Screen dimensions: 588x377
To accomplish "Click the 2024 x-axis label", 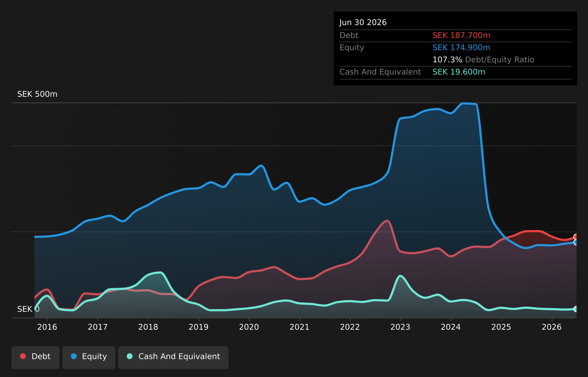I will pos(451,327).
